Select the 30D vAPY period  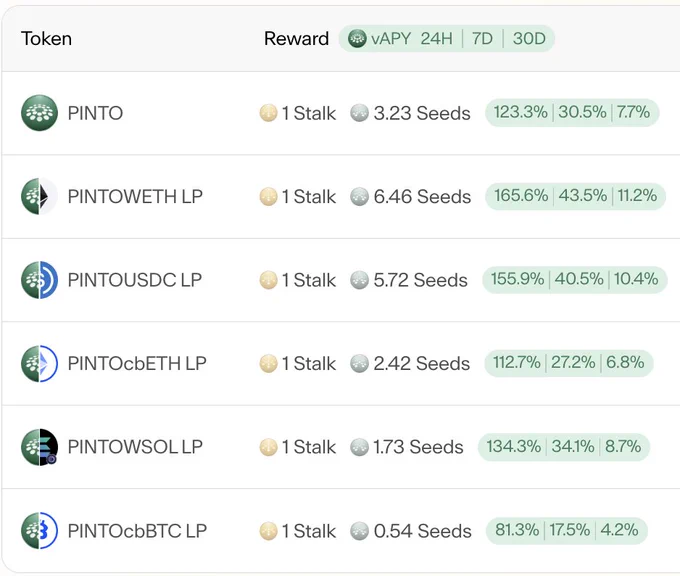coord(529,39)
